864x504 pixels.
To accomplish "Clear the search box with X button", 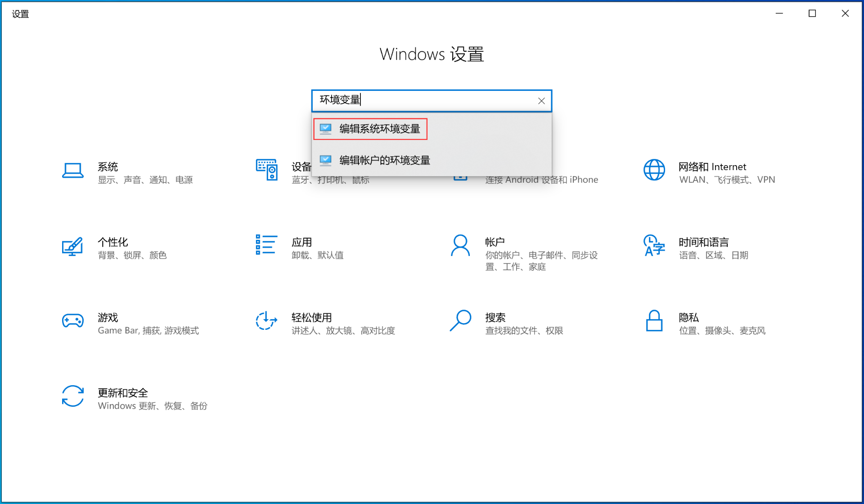I will tap(541, 101).
